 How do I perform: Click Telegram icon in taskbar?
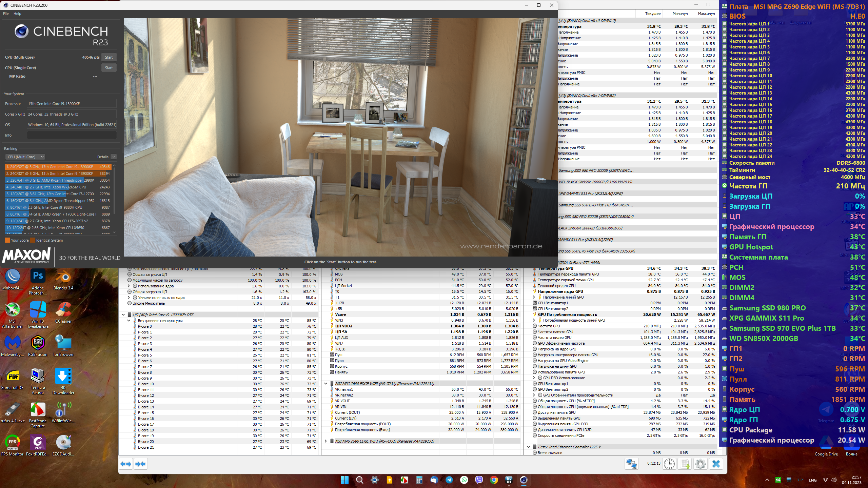[x=449, y=480]
